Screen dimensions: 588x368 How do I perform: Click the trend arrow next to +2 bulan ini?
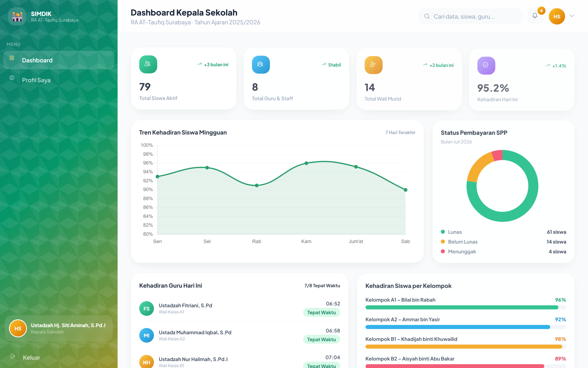point(425,65)
